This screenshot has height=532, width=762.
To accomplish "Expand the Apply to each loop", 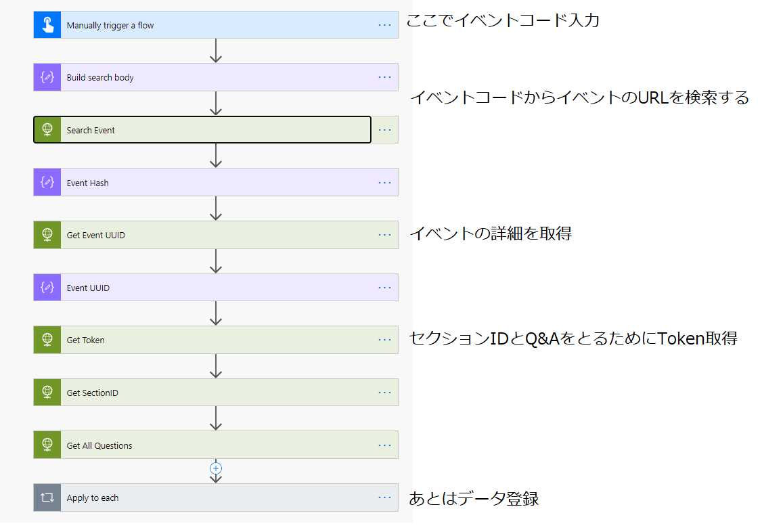I will point(216,497).
